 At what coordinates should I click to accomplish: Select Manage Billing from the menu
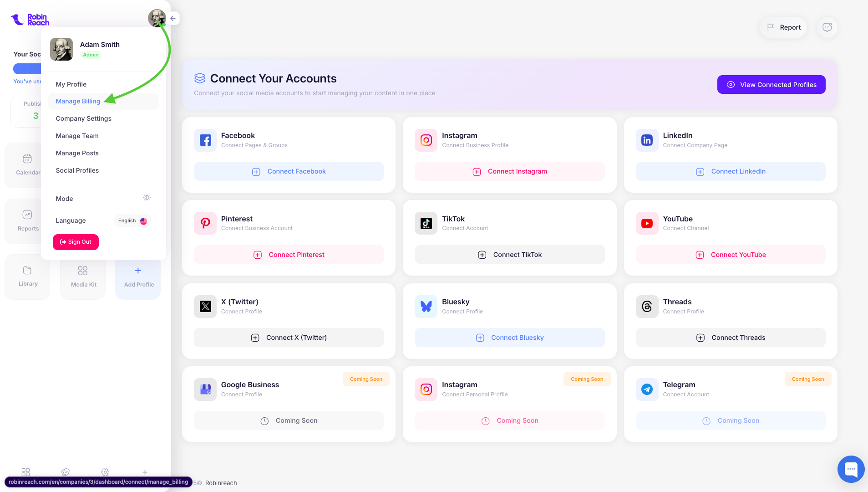click(103, 101)
